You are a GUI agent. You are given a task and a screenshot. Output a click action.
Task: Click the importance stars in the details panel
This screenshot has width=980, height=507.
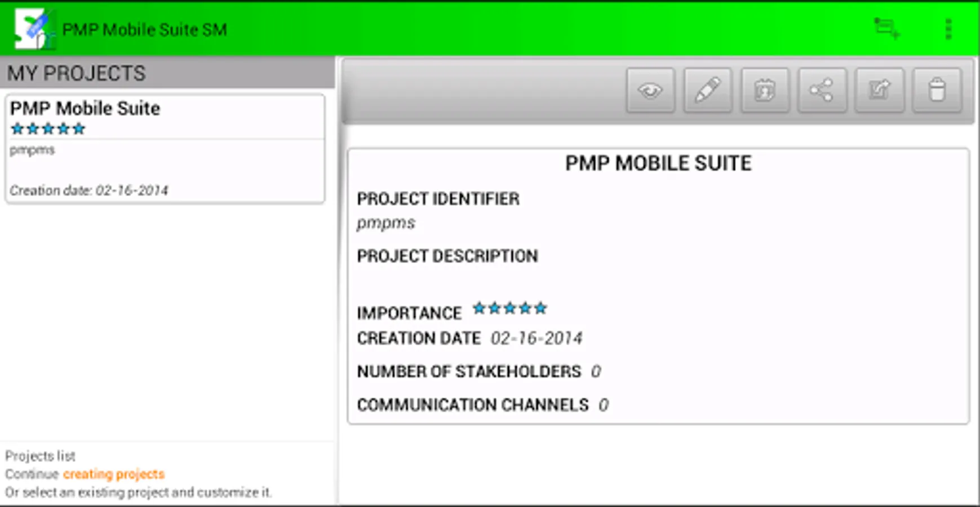click(510, 308)
